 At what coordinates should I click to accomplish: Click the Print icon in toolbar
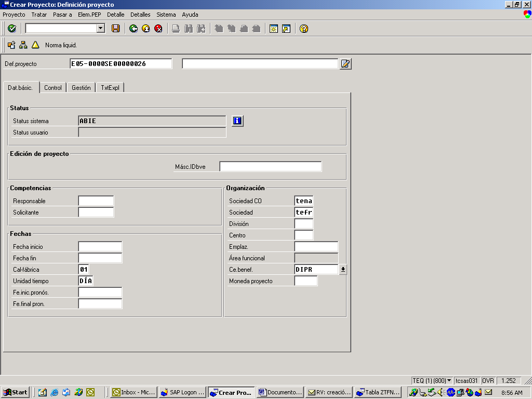point(176,29)
